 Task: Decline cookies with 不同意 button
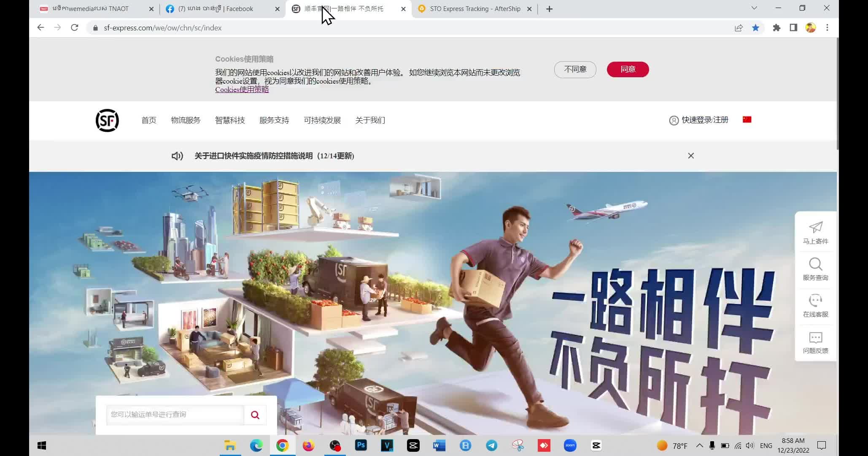tap(575, 69)
